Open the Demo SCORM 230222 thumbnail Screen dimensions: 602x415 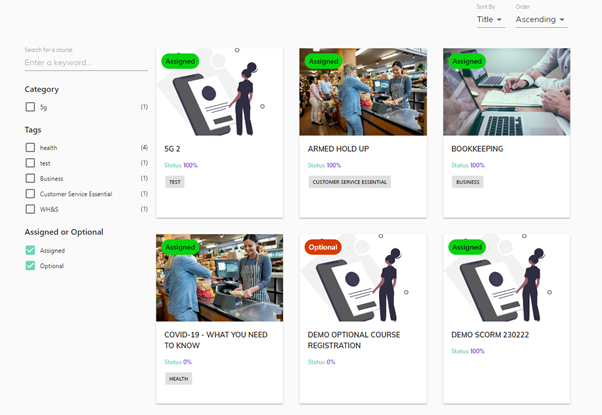pos(506,278)
